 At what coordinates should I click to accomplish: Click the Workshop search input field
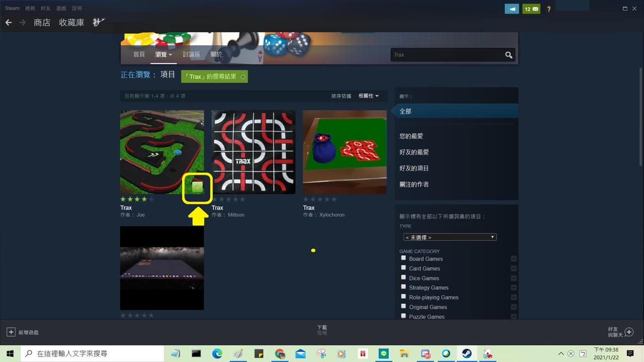(447, 55)
